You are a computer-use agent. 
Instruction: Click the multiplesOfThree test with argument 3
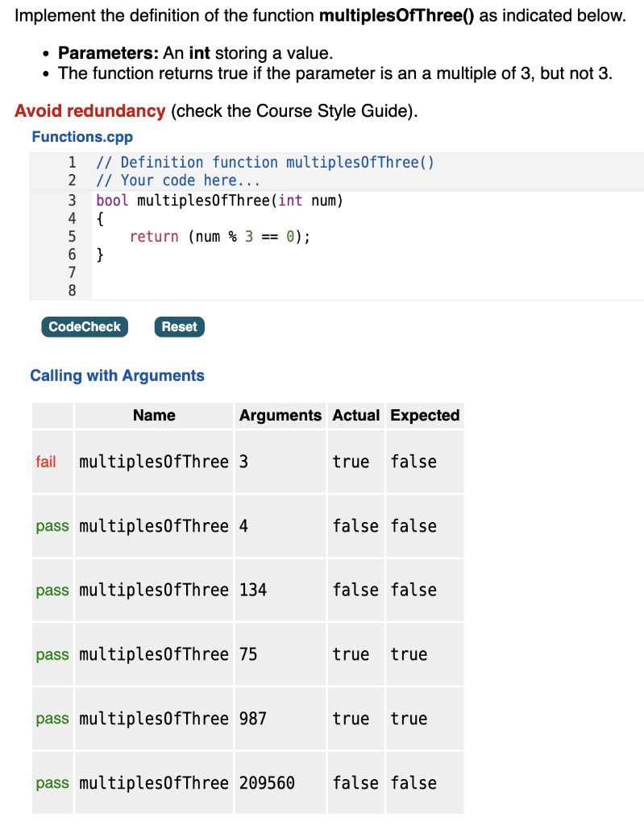click(x=153, y=461)
